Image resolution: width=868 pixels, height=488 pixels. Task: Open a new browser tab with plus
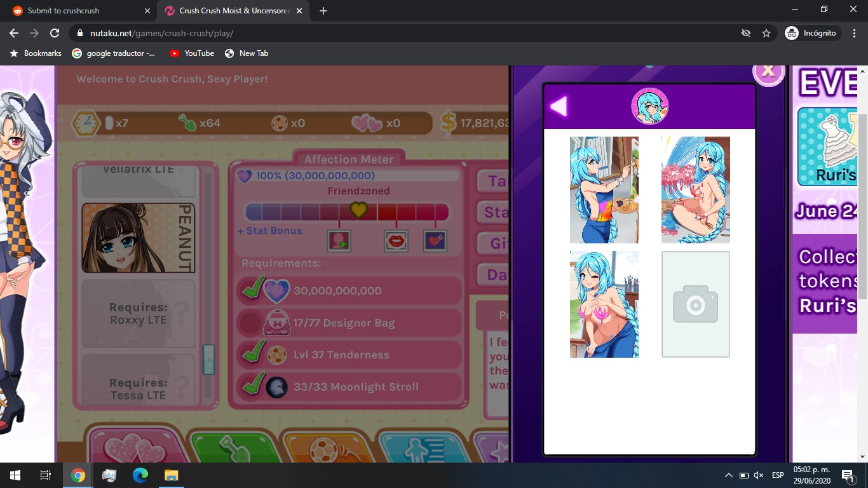323,11
